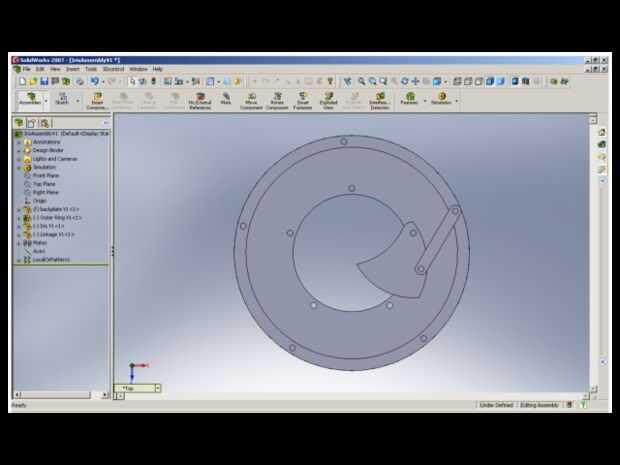Open the SolidWorks Resources task pane icon
The height and width of the screenshot is (465, 620).
(x=602, y=132)
